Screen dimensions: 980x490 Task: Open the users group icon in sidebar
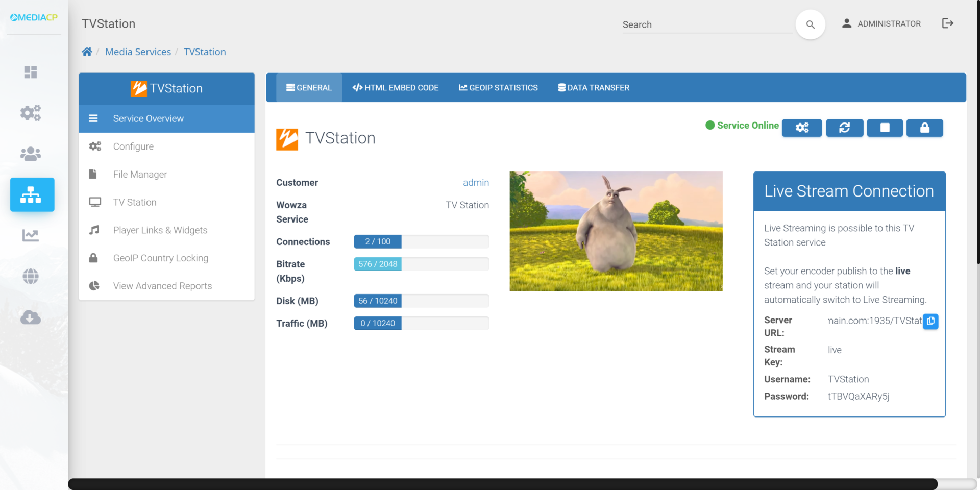31,154
